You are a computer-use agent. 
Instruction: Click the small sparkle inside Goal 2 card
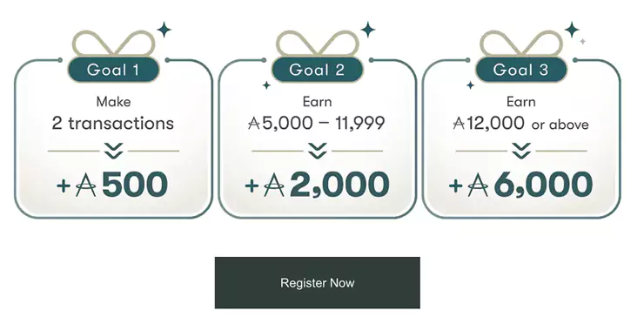(266, 85)
